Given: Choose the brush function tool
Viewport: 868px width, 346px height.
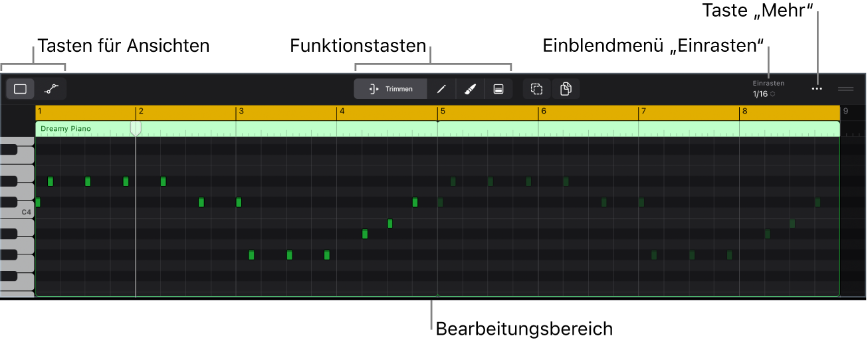Looking at the screenshot, I should pos(470,89).
